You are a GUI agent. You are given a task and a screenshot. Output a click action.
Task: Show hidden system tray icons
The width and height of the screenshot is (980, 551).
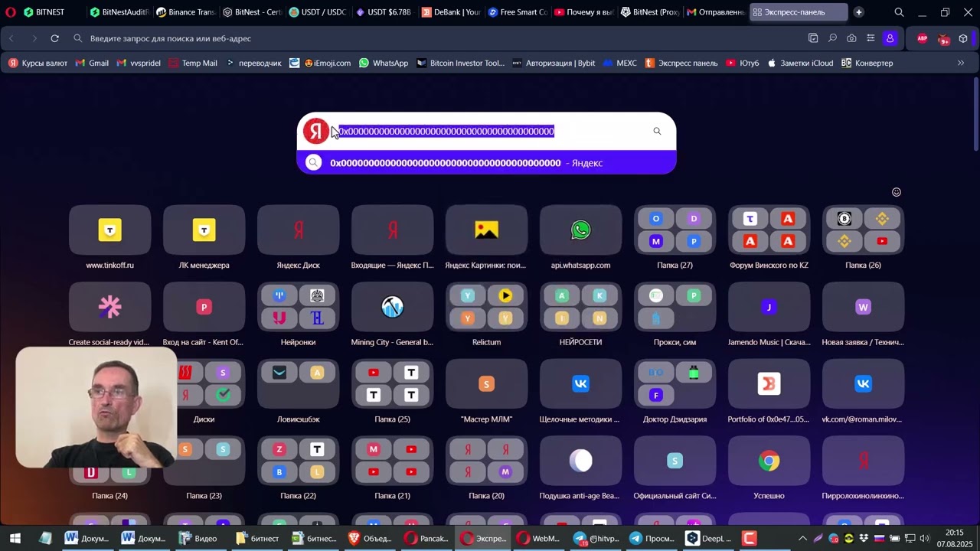802,538
